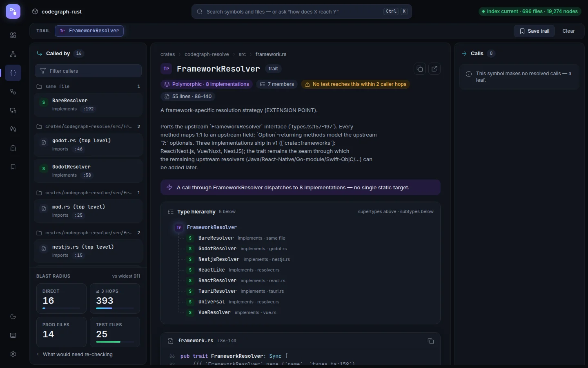Screen dimensions: 588x368
Task: Navigate to crates breadcrumb
Action: point(167,54)
